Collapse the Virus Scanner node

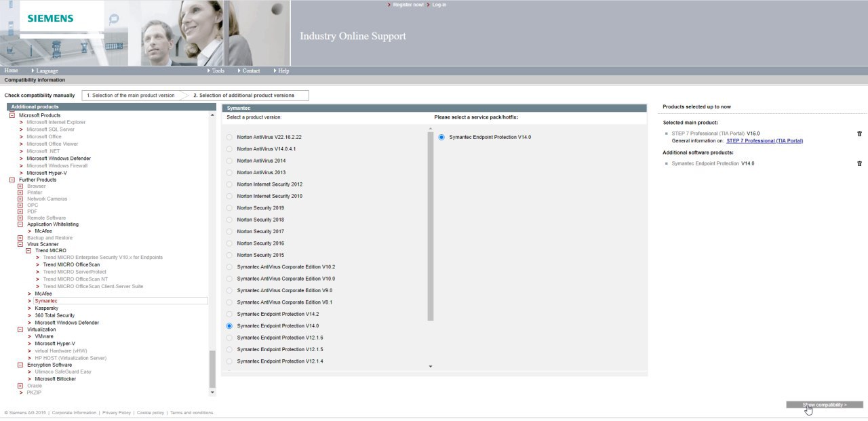[x=20, y=244]
